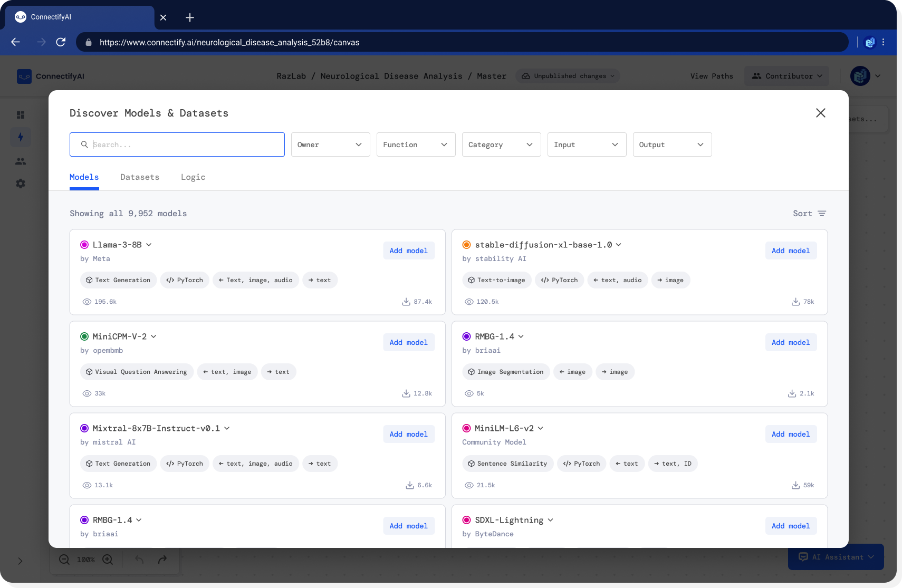902x588 pixels.
Task: Expand the Llama-3-8B version chevron
Action: click(149, 245)
